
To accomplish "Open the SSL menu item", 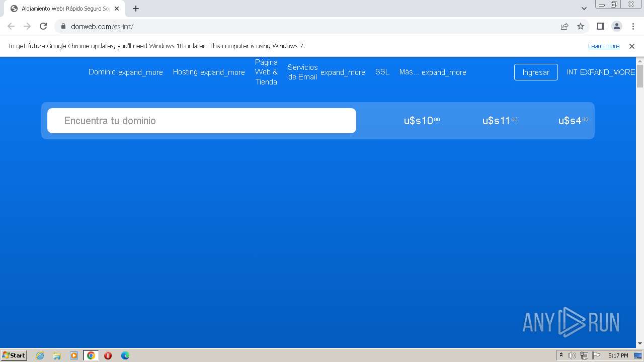I will click(382, 72).
